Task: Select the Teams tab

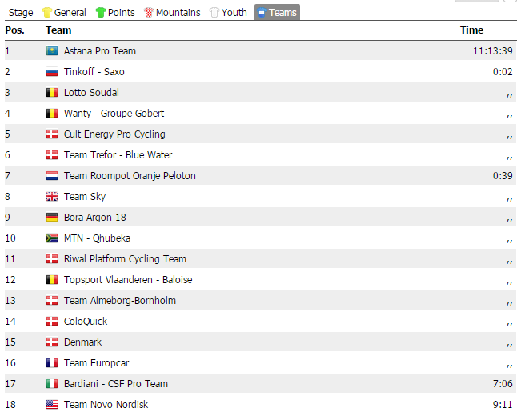Action: [x=277, y=13]
